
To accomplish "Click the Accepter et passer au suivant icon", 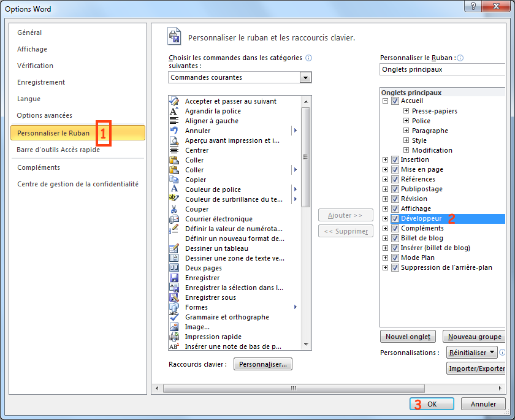I will (x=174, y=101).
